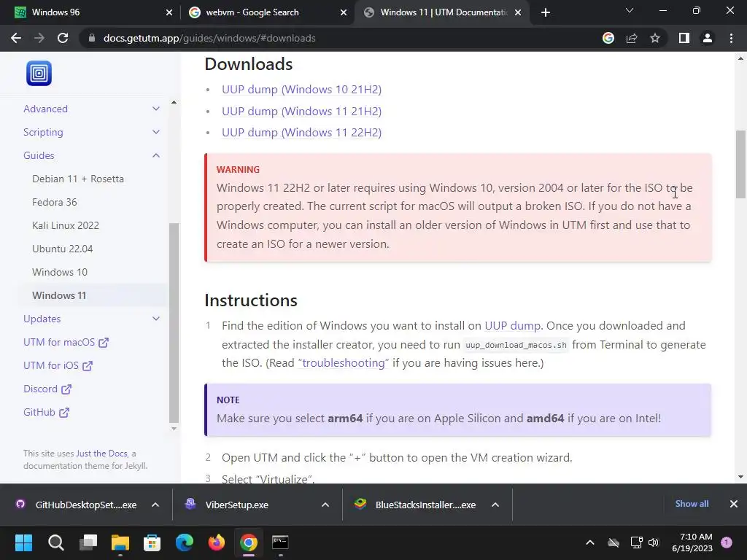Image resolution: width=747 pixels, height=560 pixels.
Task: Open the Fedora 36 guide
Action: (x=54, y=202)
